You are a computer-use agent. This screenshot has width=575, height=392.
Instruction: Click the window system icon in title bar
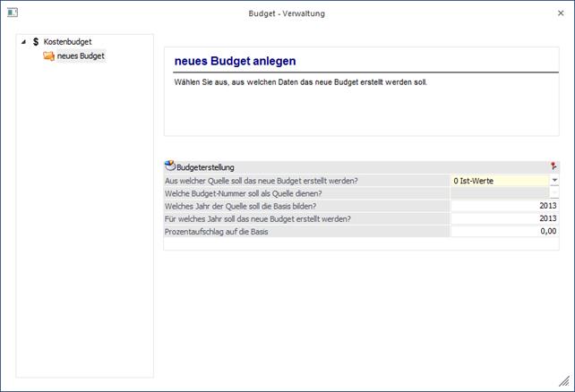click(12, 13)
